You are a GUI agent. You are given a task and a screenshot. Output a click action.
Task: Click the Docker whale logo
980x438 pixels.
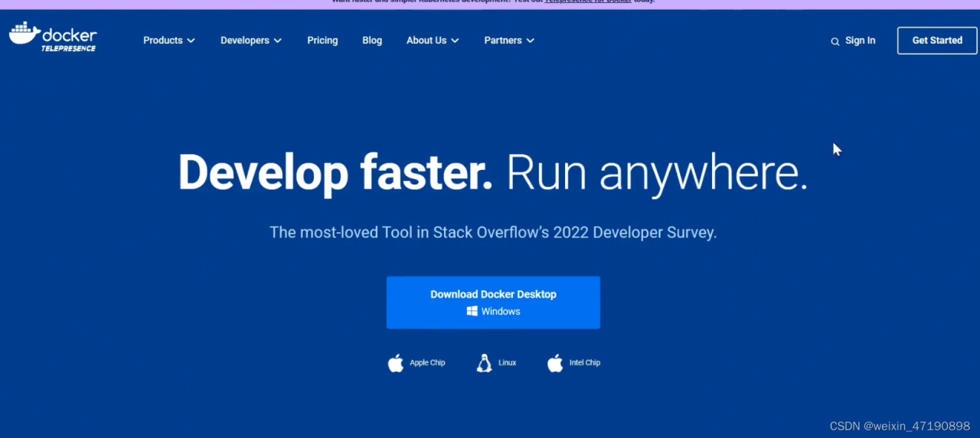click(x=24, y=34)
